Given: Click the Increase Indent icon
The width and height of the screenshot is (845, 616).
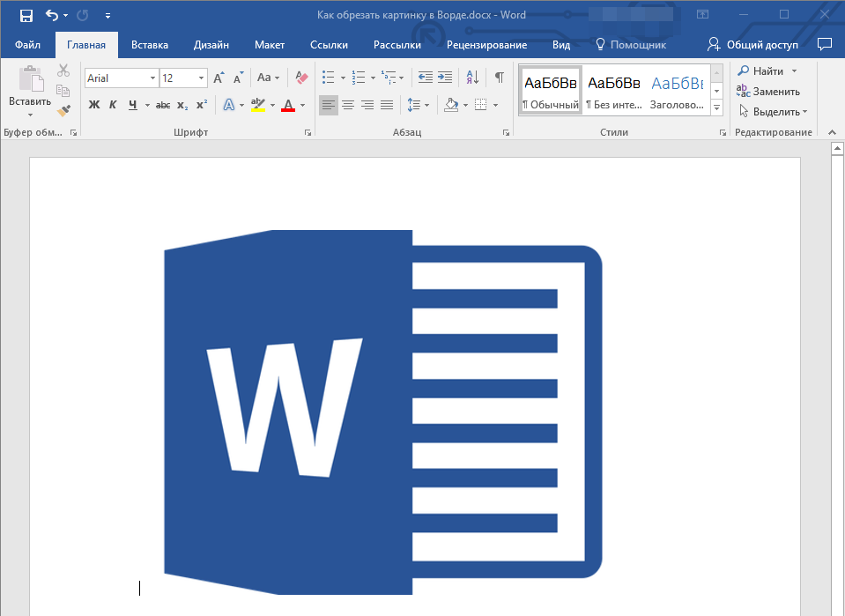Looking at the screenshot, I should [445, 78].
